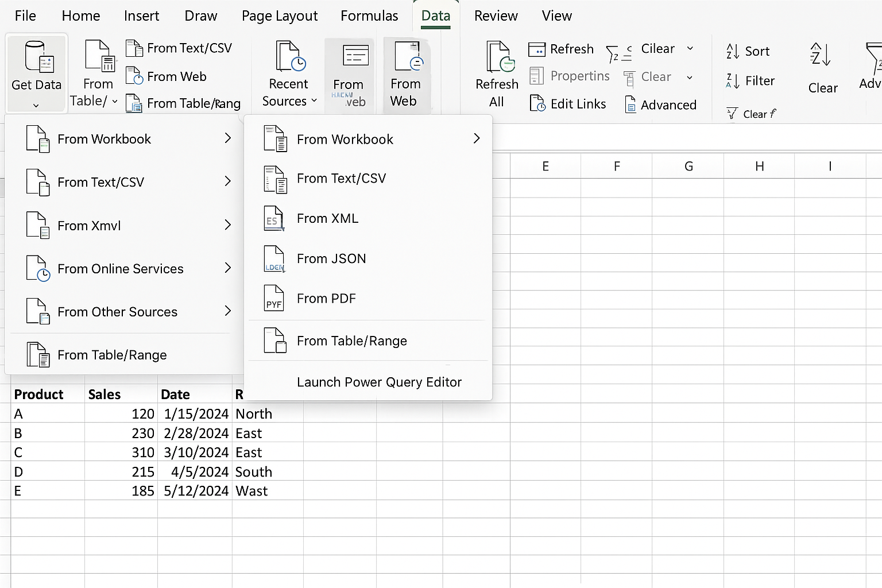Click From Text/CSV icon in right submenu
Viewport: 882px width, 588px height.
click(275, 179)
